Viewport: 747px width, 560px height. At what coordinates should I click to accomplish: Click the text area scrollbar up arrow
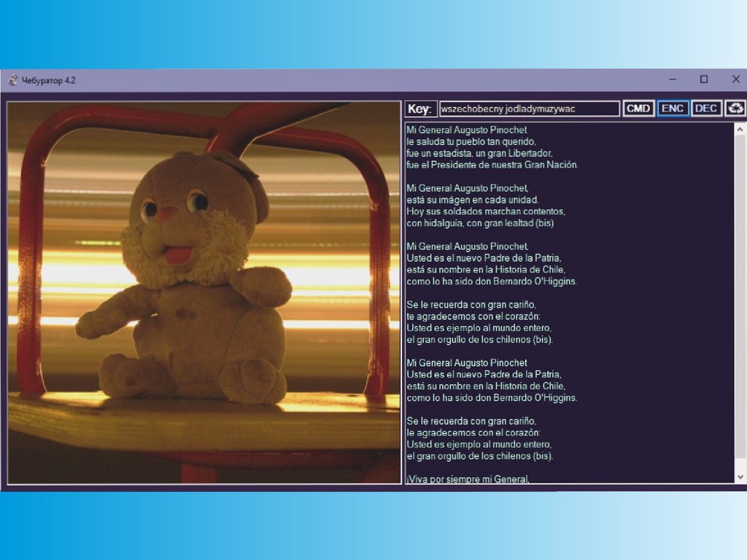[740, 129]
